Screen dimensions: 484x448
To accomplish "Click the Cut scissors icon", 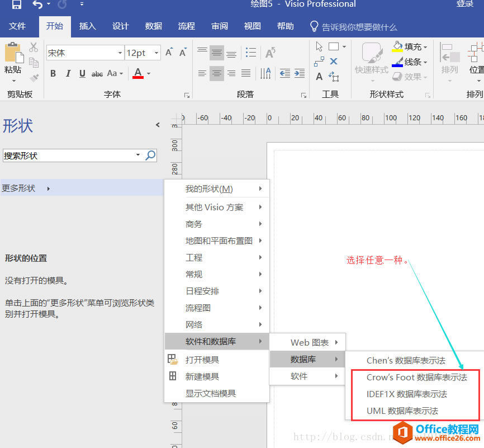I will (x=34, y=48).
